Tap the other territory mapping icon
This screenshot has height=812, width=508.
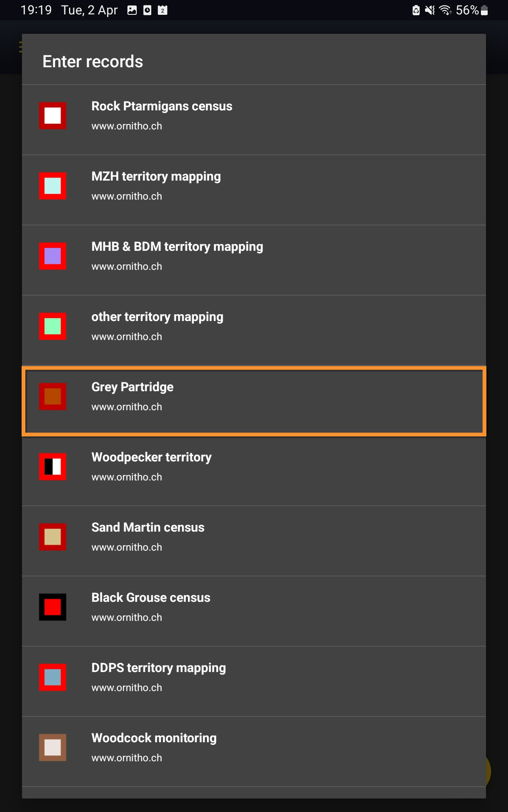52,326
